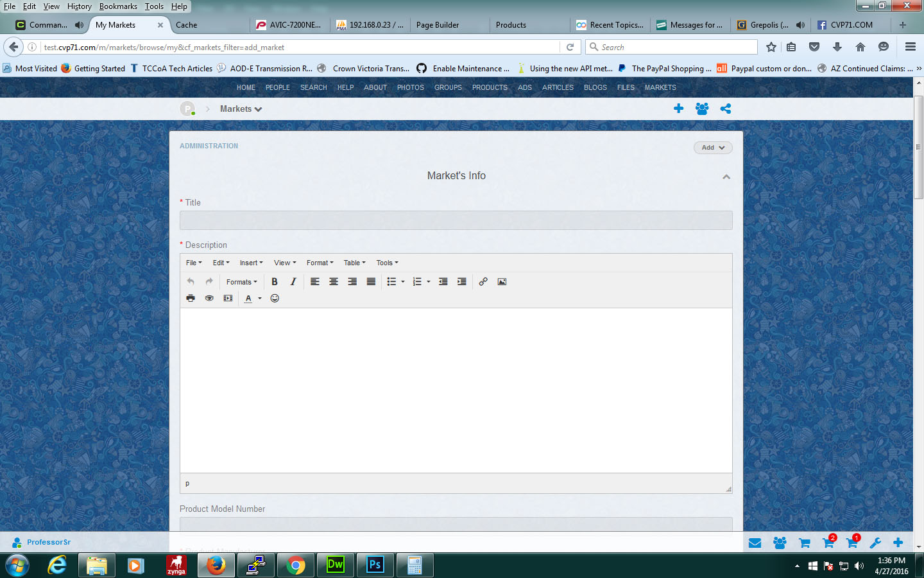Go to PRODUCTS in the site navigation
Screen dimensions: 924x578
click(490, 87)
